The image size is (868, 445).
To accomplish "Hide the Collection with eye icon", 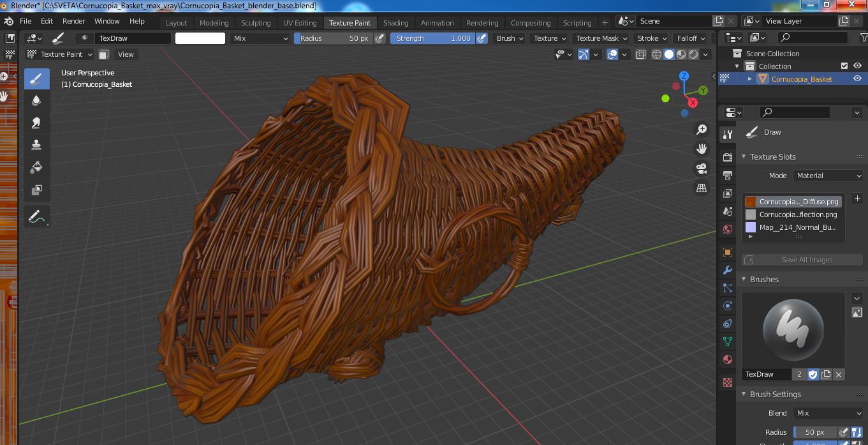I will (857, 66).
